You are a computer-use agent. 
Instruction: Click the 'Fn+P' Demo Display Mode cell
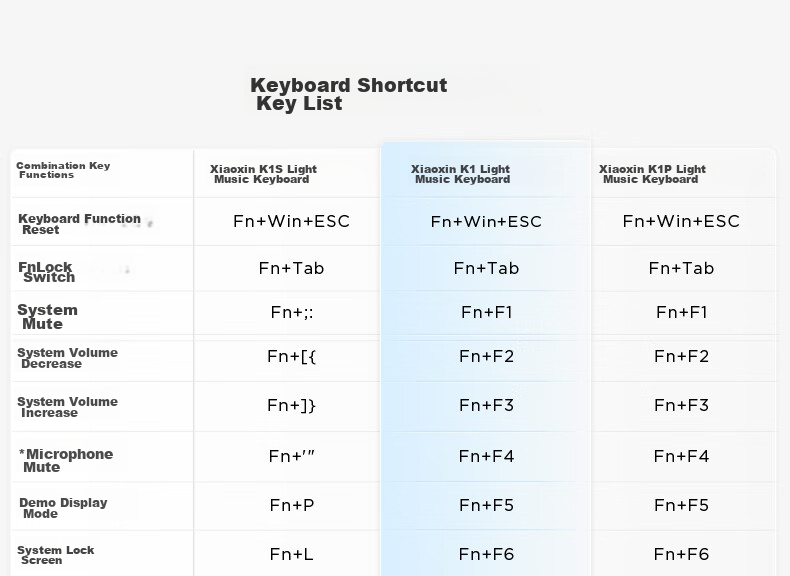point(292,505)
